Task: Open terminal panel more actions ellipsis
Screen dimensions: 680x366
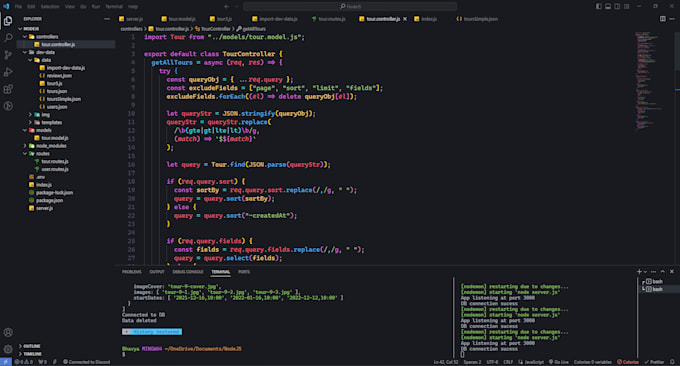Action: (x=654, y=271)
